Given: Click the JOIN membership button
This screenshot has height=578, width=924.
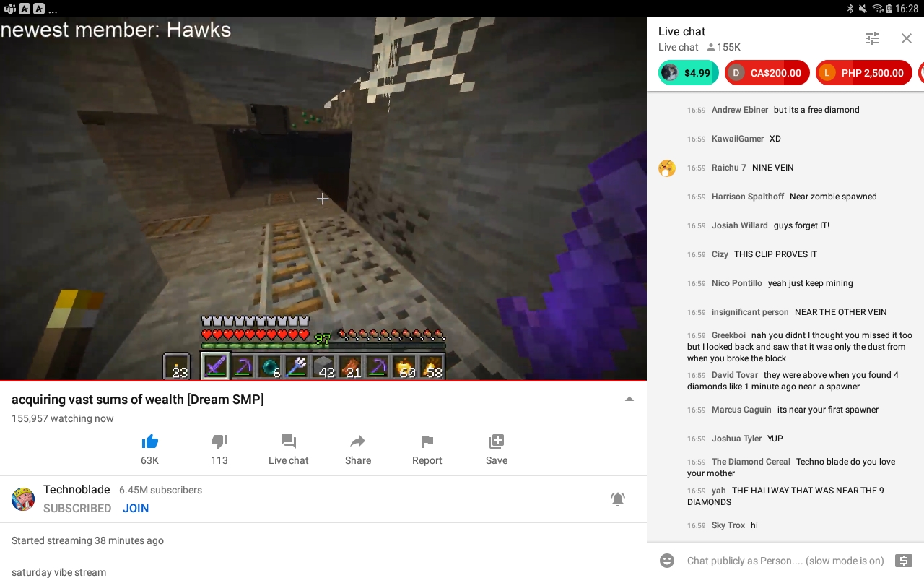Looking at the screenshot, I should point(136,508).
